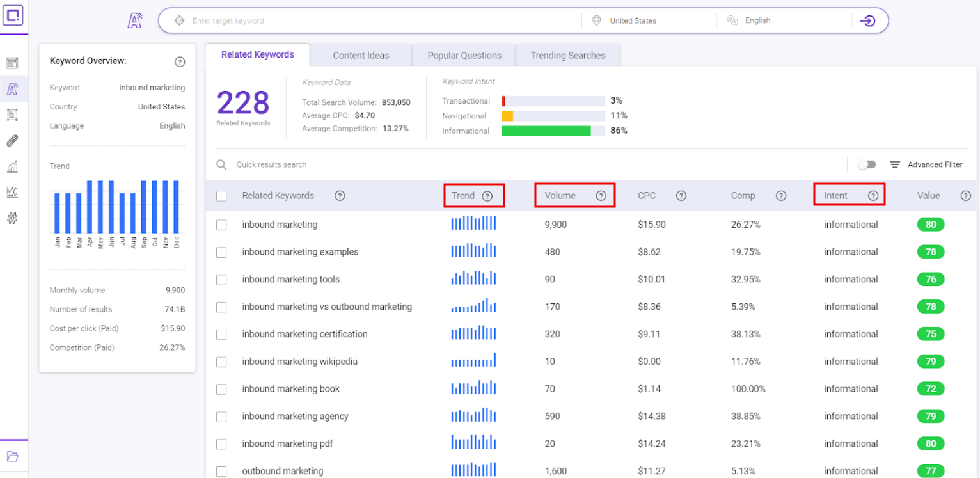Click the paperclip link icon in the sidebar
The width and height of the screenshot is (980, 478).
click(12, 141)
